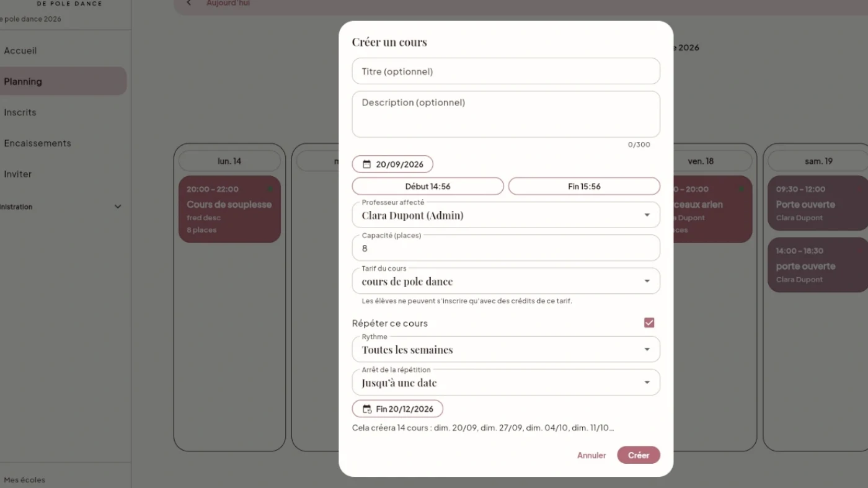868x488 pixels.
Task: Click the Aujourd'hui link
Action: pyautogui.click(x=228, y=3)
